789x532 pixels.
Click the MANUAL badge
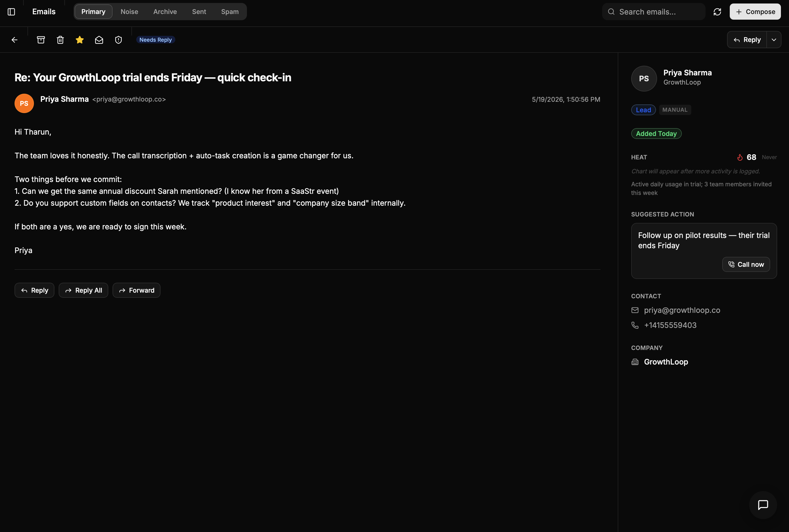click(675, 110)
